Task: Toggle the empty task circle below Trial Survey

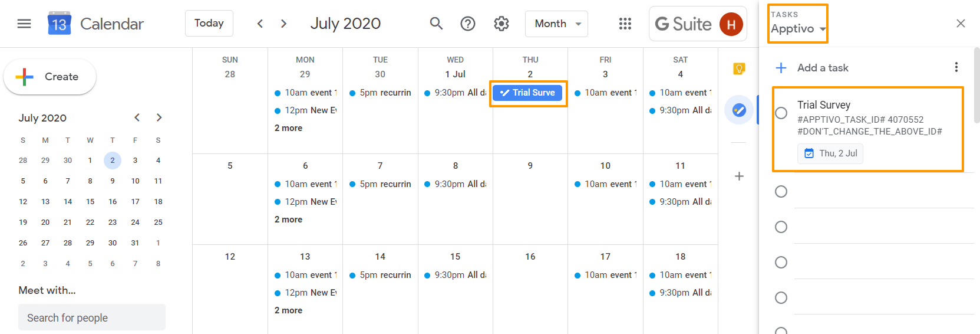Action: [x=781, y=191]
